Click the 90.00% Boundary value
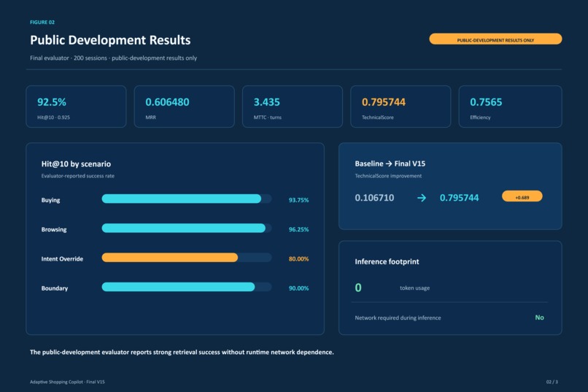The width and height of the screenshot is (588, 392). click(x=298, y=288)
